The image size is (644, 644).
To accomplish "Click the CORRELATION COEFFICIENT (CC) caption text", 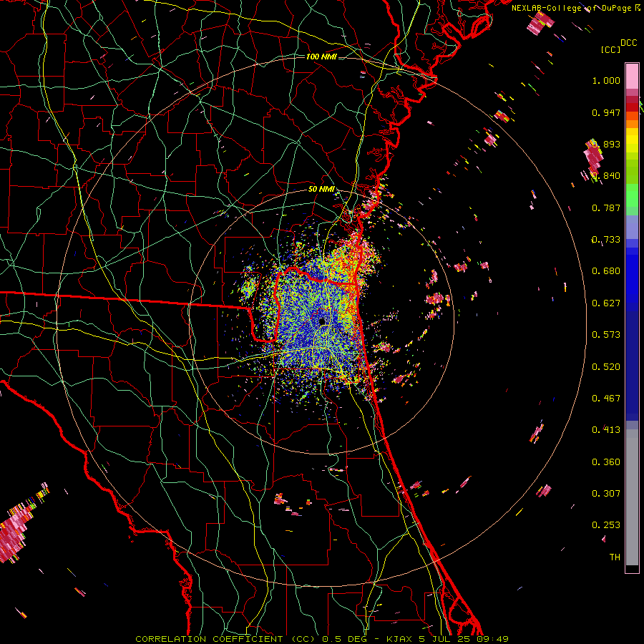I will point(225,639).
